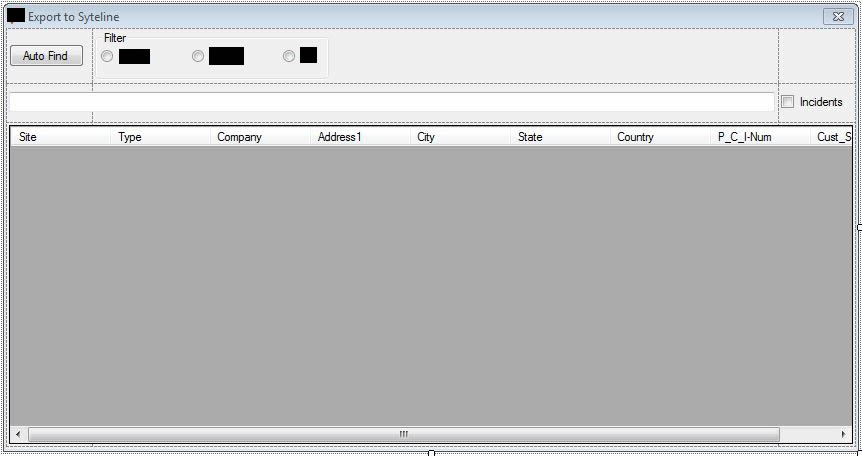Click the horizontal scrollbar left arrow
Viewport: 862px width, 456px height.
point(18,435)
